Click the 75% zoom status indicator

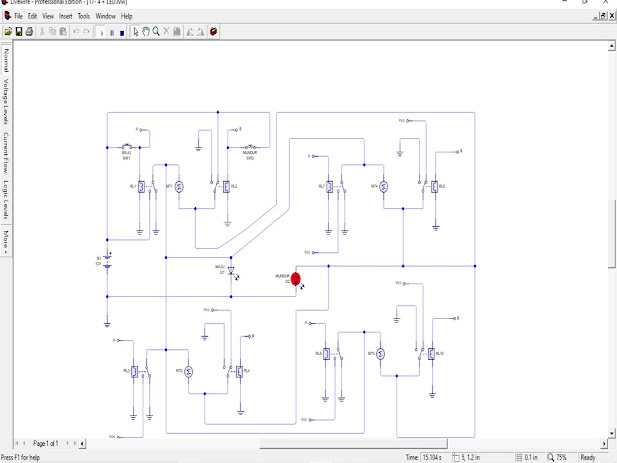pos(561,457)
